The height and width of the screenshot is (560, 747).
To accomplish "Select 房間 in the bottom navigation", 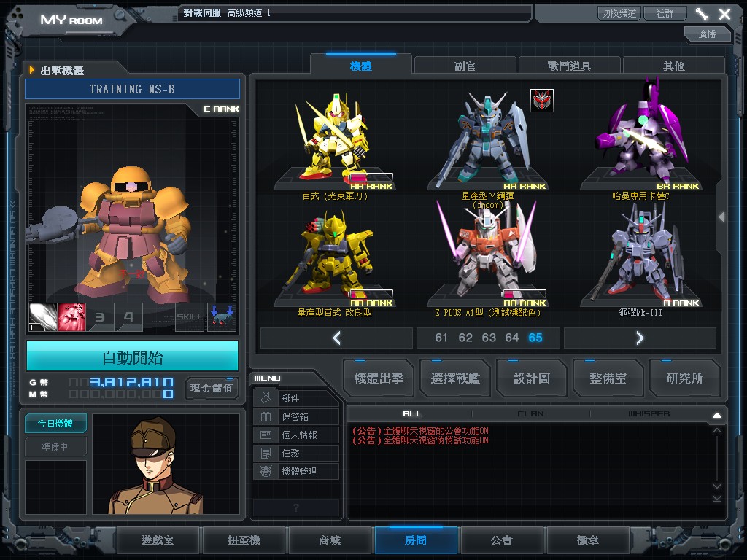I will (x=416, y=540).
